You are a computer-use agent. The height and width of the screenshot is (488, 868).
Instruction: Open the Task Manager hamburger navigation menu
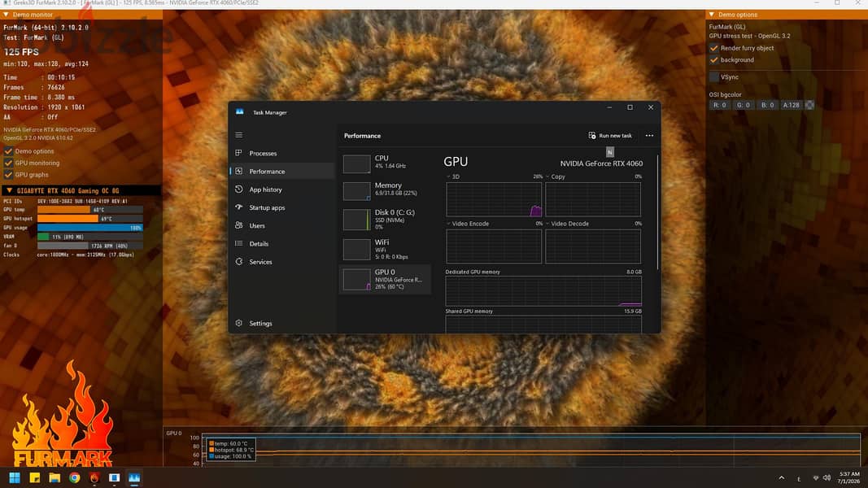point(238,135)
